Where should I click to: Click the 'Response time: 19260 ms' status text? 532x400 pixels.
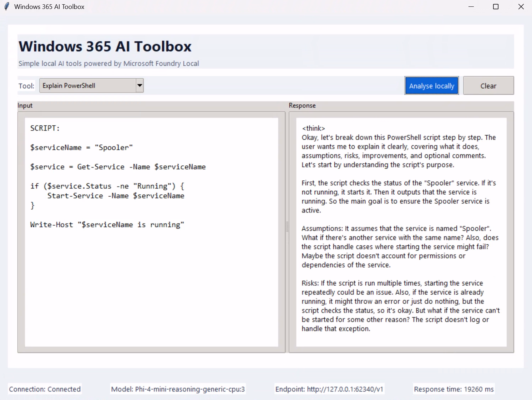[x=454, y=389]
